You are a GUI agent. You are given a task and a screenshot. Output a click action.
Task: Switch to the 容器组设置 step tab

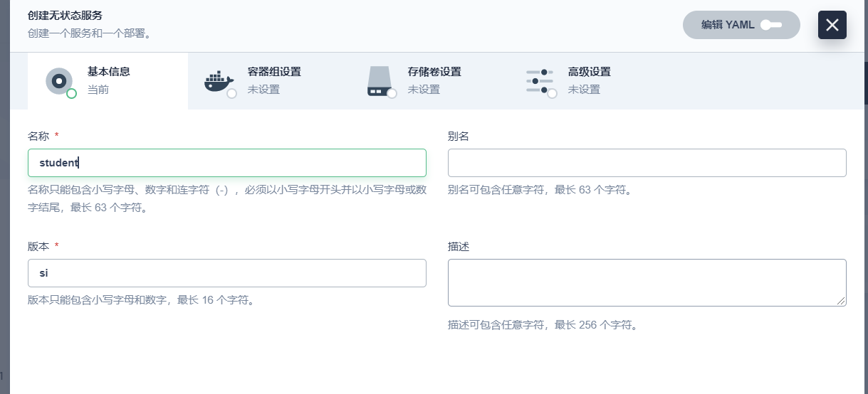click(274, 72)
